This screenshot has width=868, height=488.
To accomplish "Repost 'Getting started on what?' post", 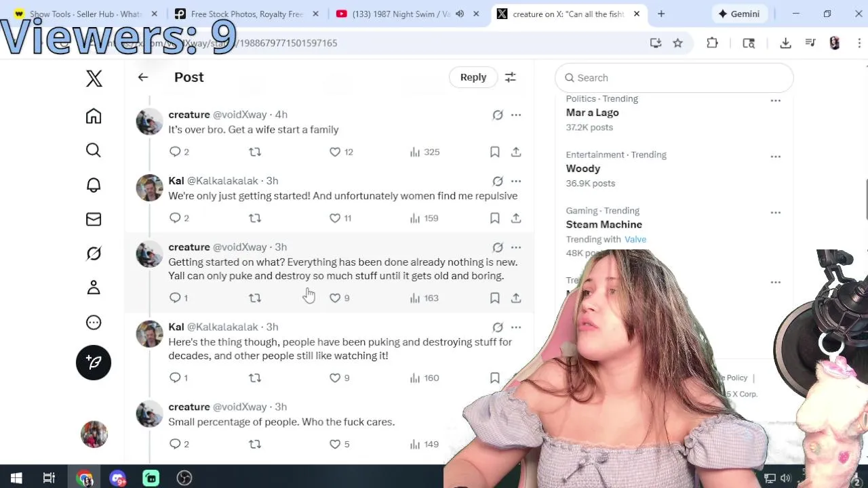I will 255,298.
